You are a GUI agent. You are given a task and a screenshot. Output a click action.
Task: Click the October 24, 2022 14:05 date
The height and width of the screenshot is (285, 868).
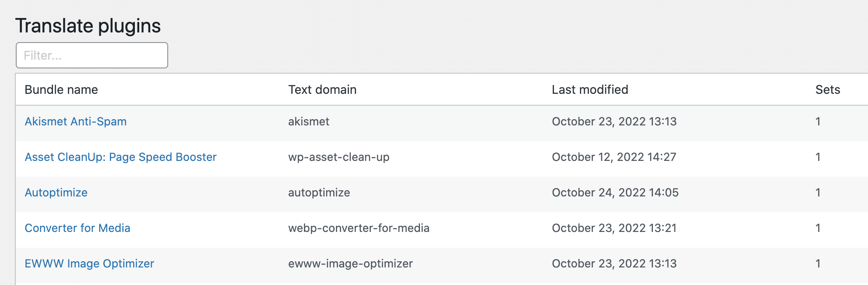click(x=615, y=192)
